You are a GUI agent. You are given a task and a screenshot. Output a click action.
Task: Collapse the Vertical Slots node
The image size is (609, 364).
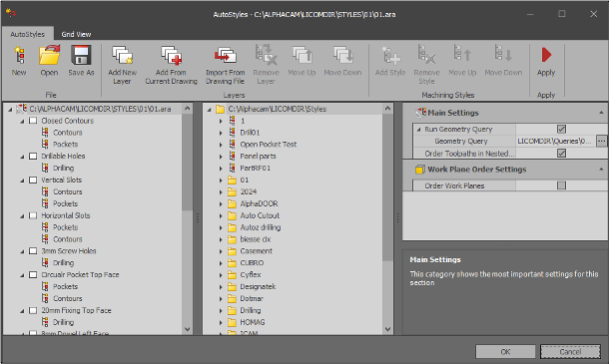22,181
